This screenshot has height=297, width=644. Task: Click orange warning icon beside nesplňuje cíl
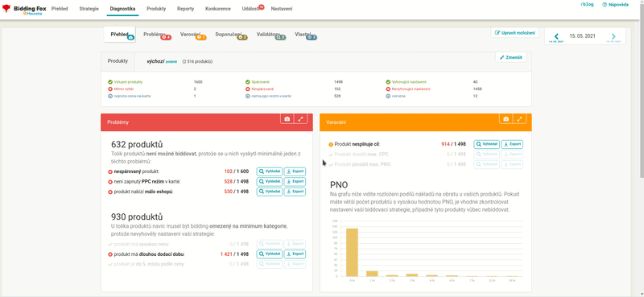331,145
